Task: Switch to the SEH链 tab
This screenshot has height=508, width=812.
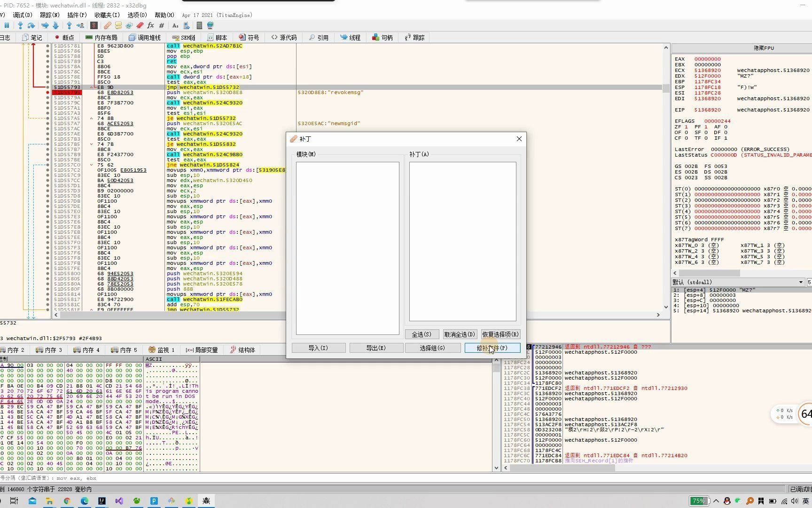Action: pyautogui.click(x=184, y=38)
